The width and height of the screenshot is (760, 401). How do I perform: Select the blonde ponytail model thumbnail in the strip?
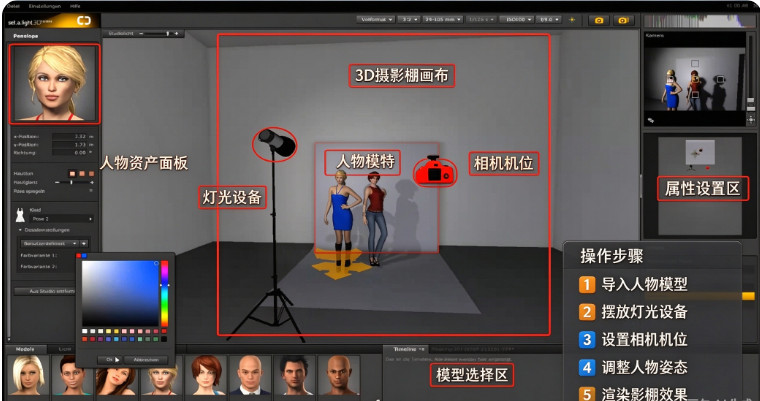click(x=162, y=381)
